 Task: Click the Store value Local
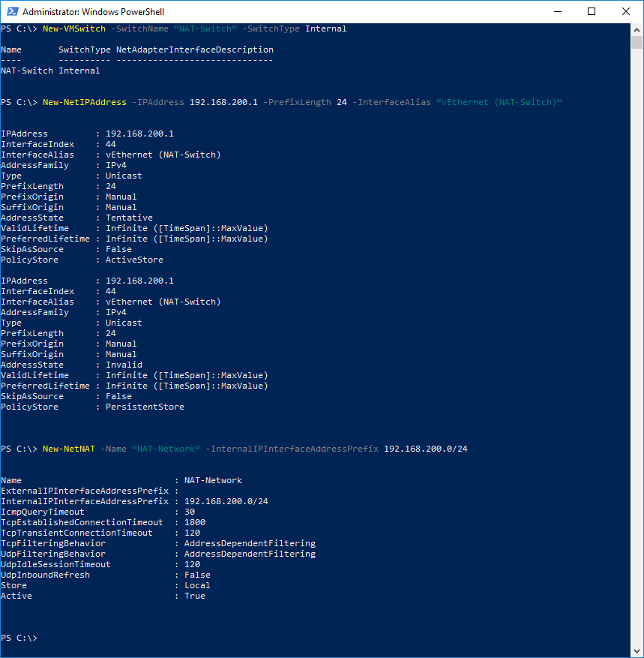[x=197, y=585]
